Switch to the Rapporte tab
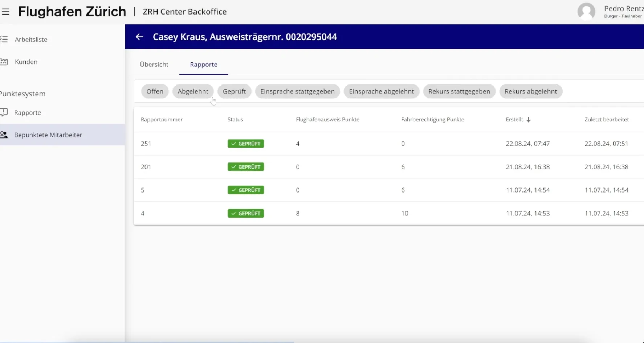 [x=204, y=65]
